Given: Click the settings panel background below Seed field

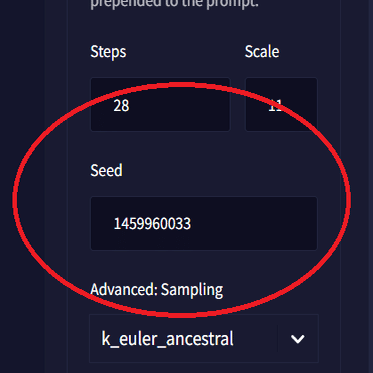Looking at the screenshot, I should click(204, 265).
